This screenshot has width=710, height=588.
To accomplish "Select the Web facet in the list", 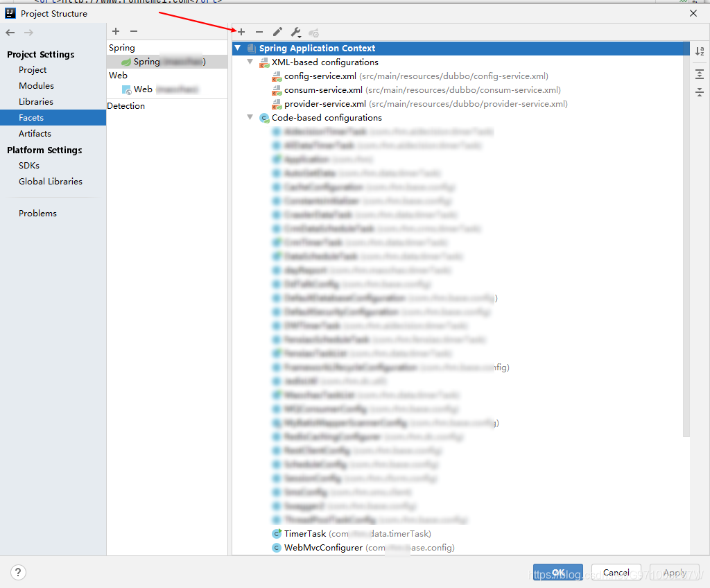I will click(143, 89).
